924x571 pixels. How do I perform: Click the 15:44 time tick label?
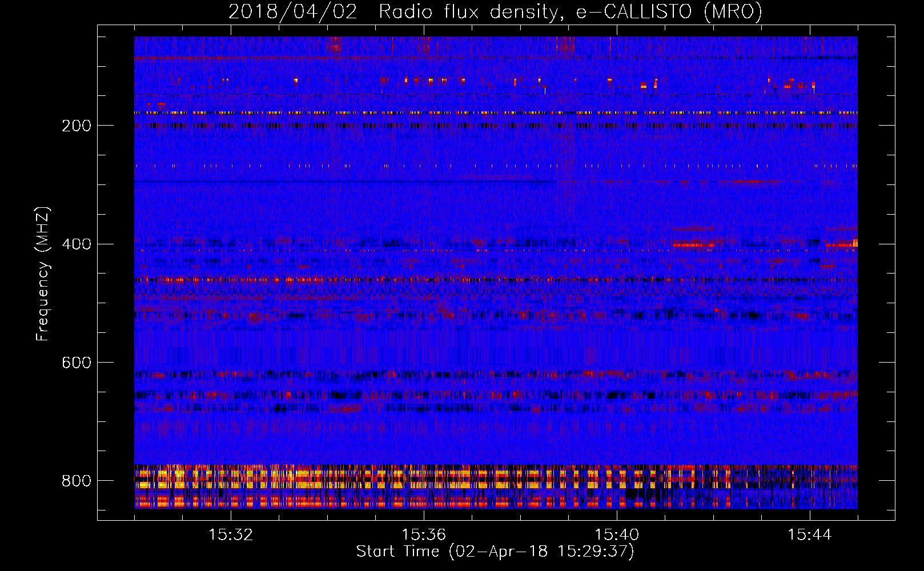pyautogui.click(x=810, y=535)
